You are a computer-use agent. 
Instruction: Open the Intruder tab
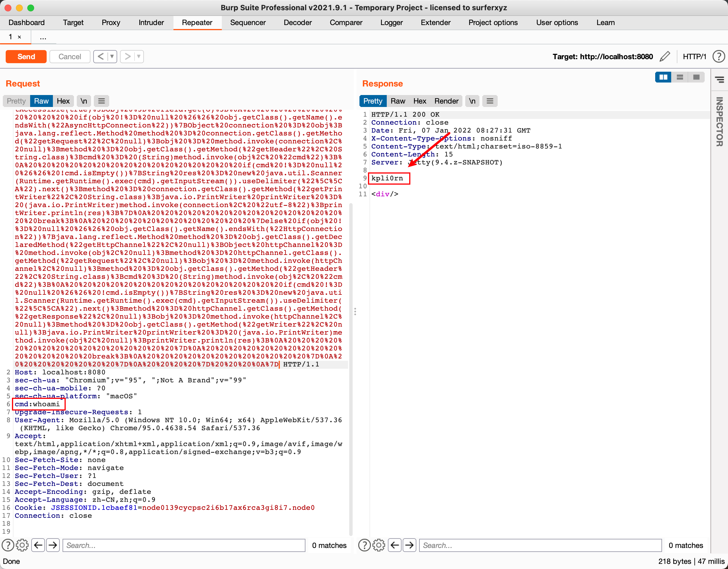[151, 22]
